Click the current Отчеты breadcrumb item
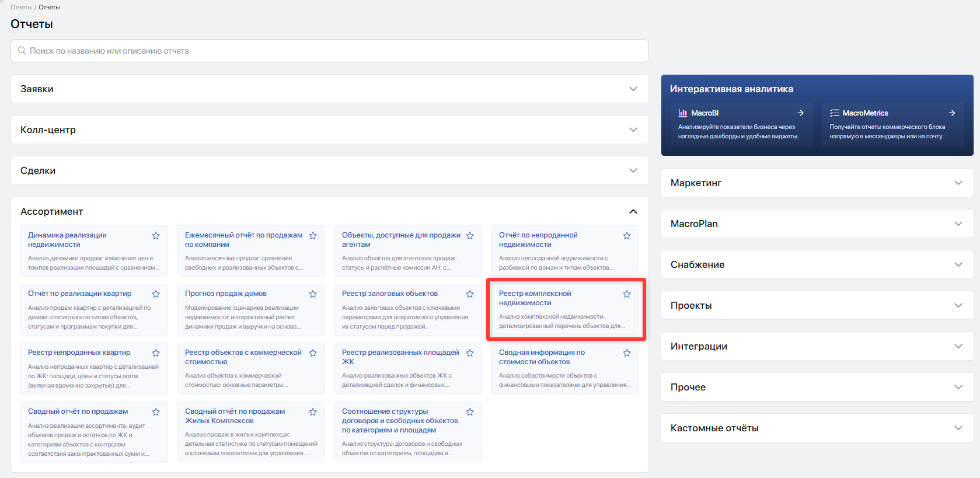980x478 pixels. point(49,7)
